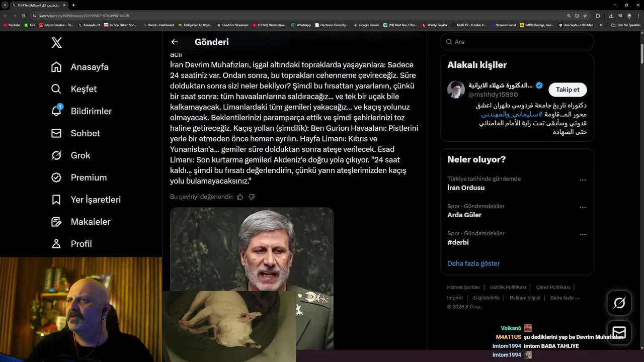Click the address bar URL
The height and width of the screenshot is (362, 644).
[x=84, y=16]
